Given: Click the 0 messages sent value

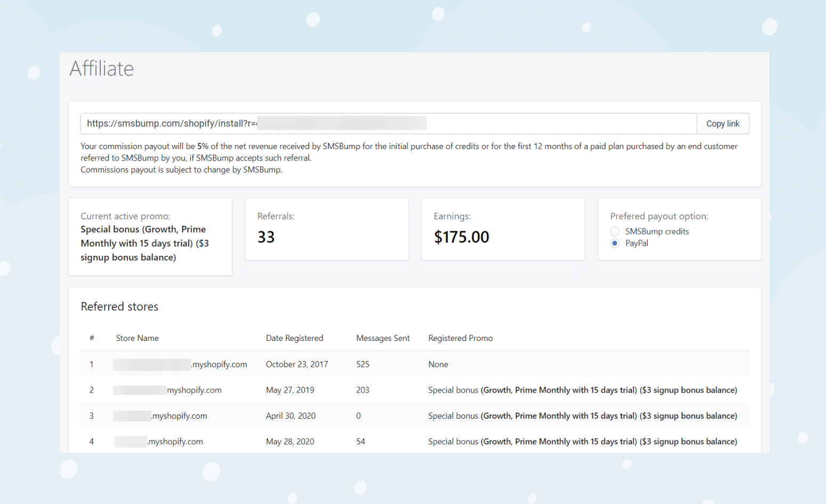Looking at the screenshot, I should click(x=359, y=416).
